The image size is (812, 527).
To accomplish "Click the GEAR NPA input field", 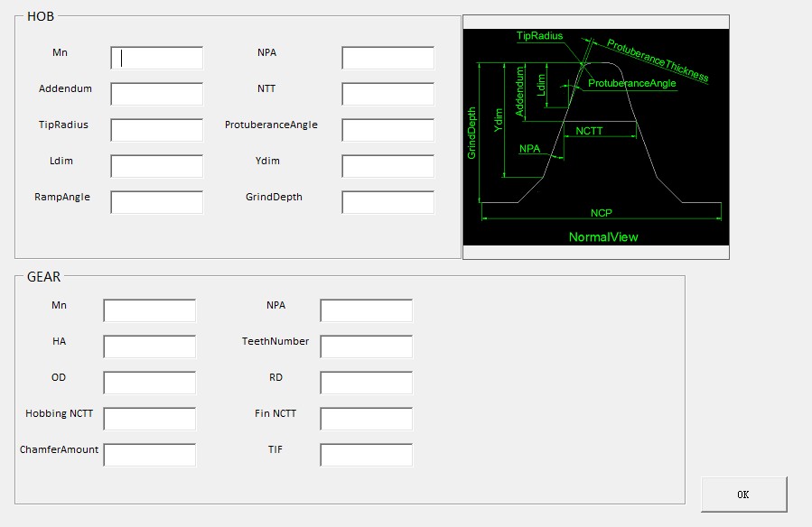I will coord(366,310).
